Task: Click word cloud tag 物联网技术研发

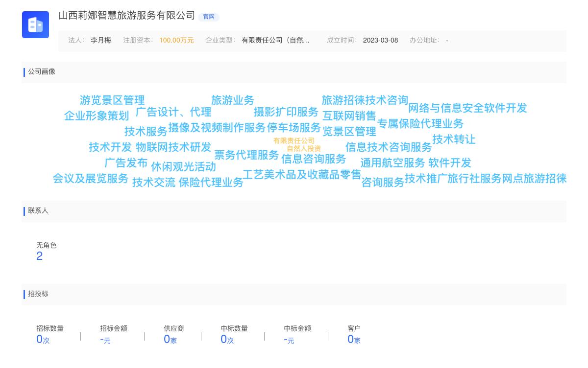Action: (x=173, y=147)
